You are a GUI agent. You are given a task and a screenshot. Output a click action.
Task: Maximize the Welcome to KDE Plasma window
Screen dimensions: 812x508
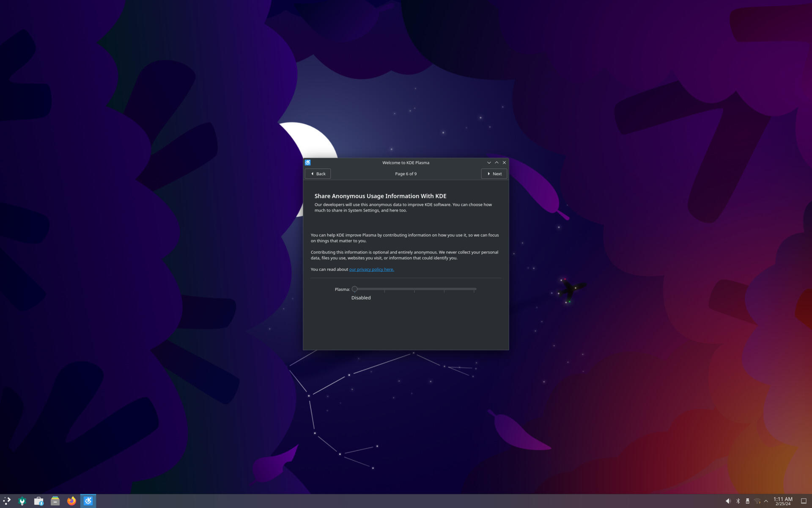[497, 163]
